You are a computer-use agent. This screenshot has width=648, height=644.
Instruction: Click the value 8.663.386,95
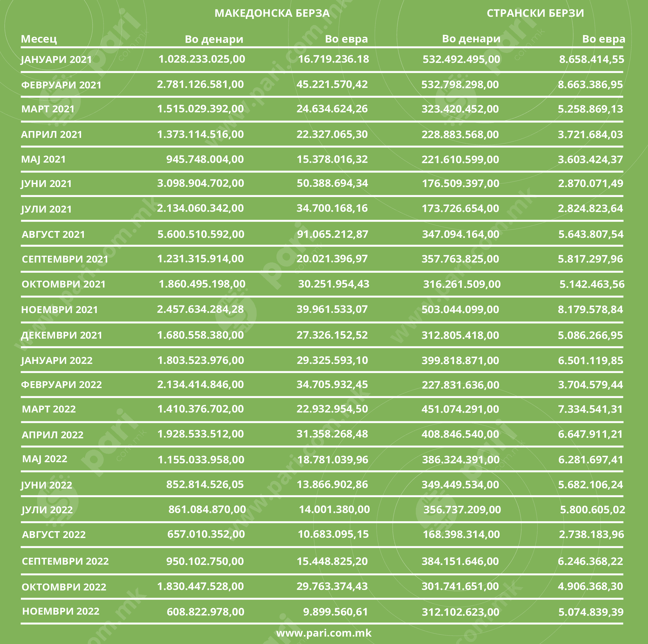(x=590, y=85)
